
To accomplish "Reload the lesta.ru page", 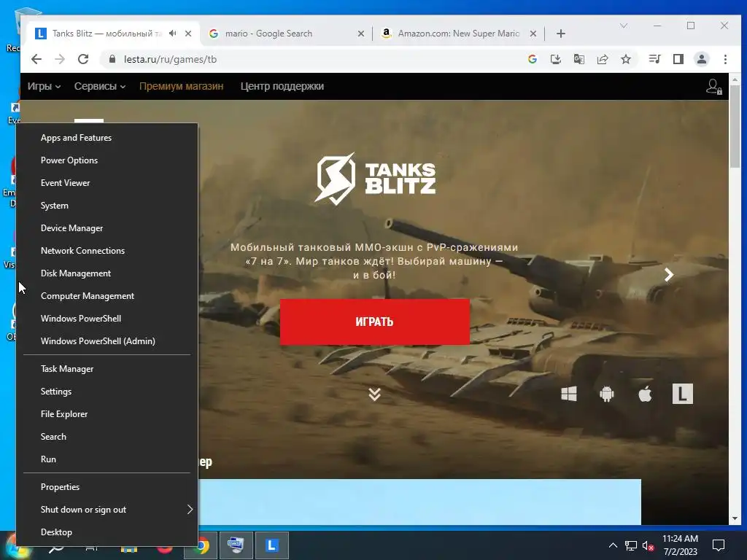I will [83, 59].
